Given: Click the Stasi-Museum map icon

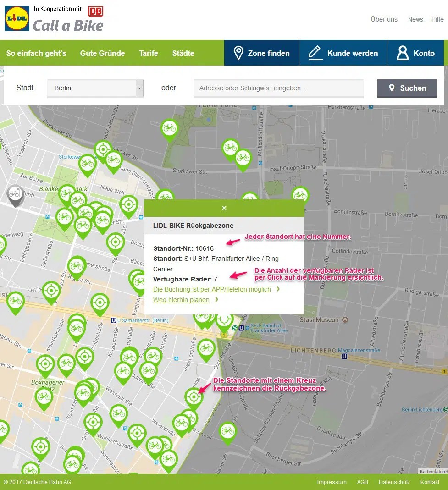Looking at the screenshot, I should pyautogui.click(x=345, y=319).
